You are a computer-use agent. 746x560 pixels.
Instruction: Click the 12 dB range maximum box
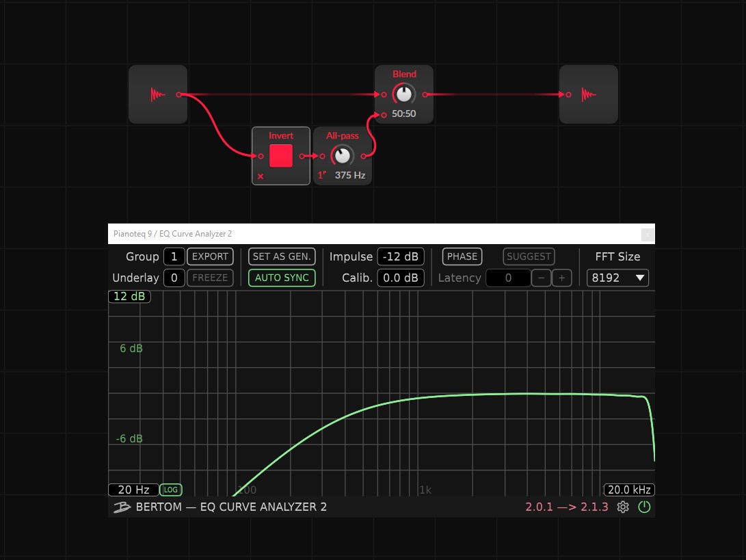[x=129, y=297]
